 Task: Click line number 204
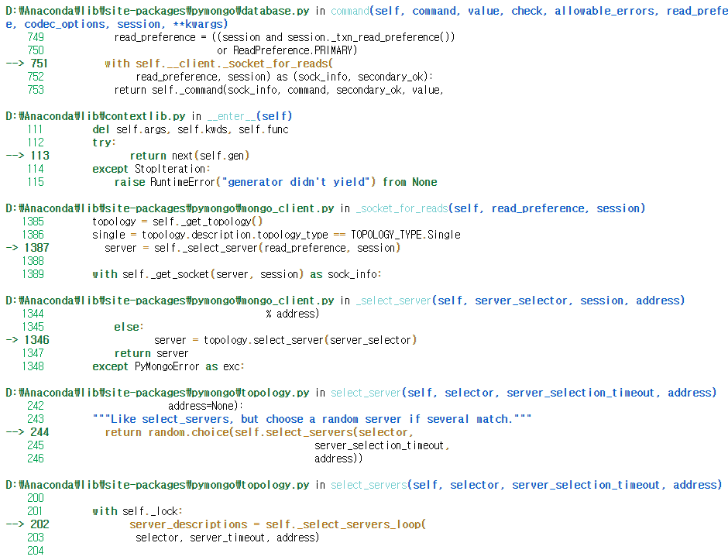(36, 551)
